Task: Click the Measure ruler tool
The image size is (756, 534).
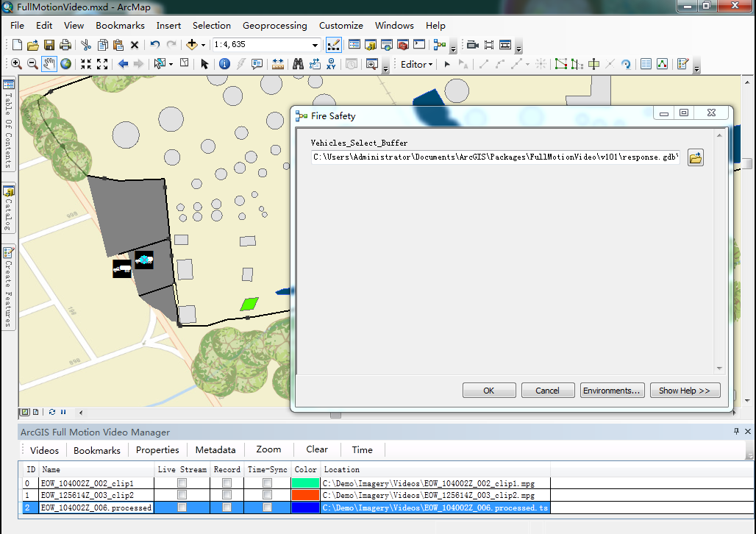Action: 278,64
